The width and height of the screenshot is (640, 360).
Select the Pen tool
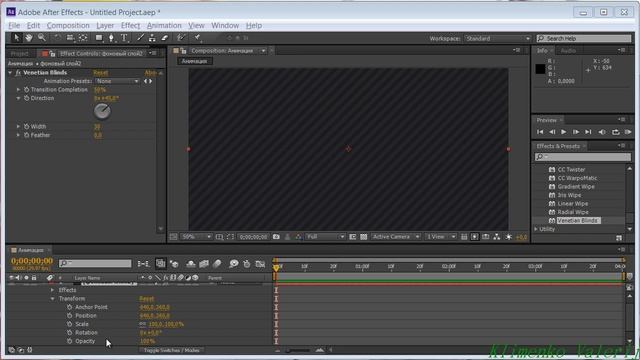click(111, 38)
